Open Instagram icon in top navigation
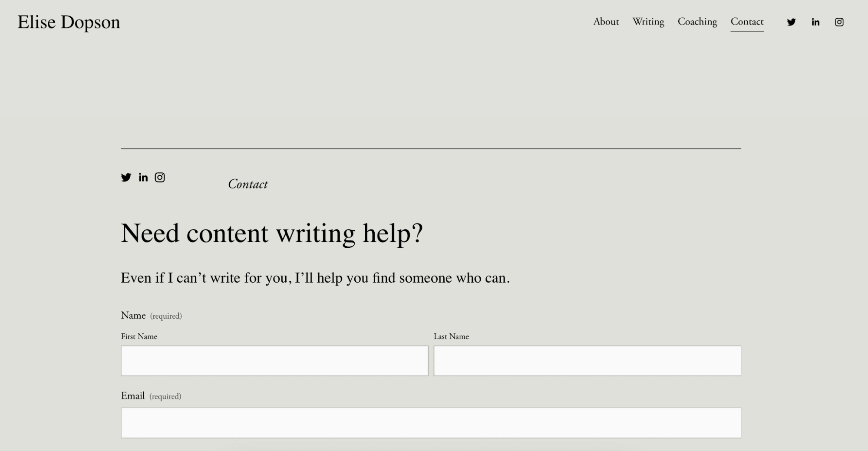This screenshot has height=451, width=868. click(x=839, y=22)
